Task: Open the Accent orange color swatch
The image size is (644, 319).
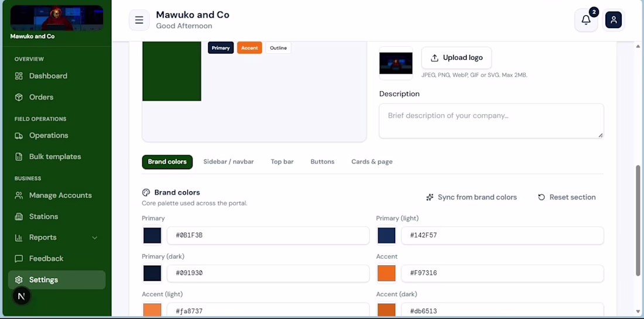Action: tap(386, 273)
